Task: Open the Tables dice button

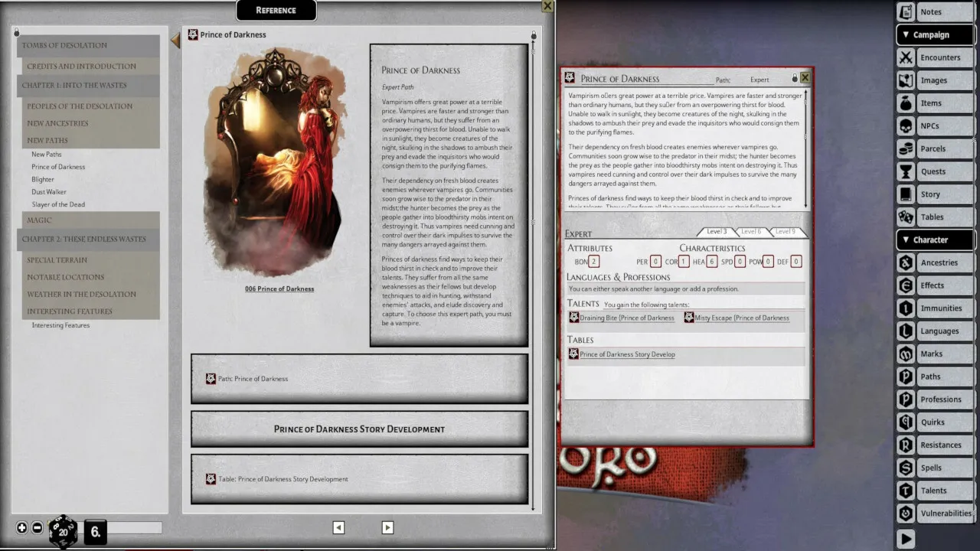Action: point(935,217)
